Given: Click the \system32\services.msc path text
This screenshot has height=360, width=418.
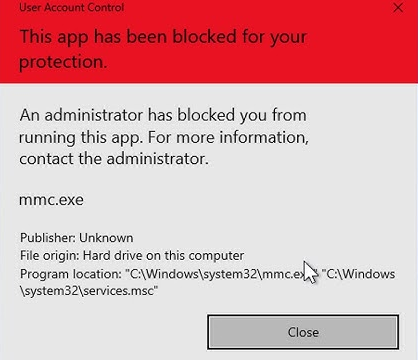Looking at the screenshot, I should click(89, 291).
